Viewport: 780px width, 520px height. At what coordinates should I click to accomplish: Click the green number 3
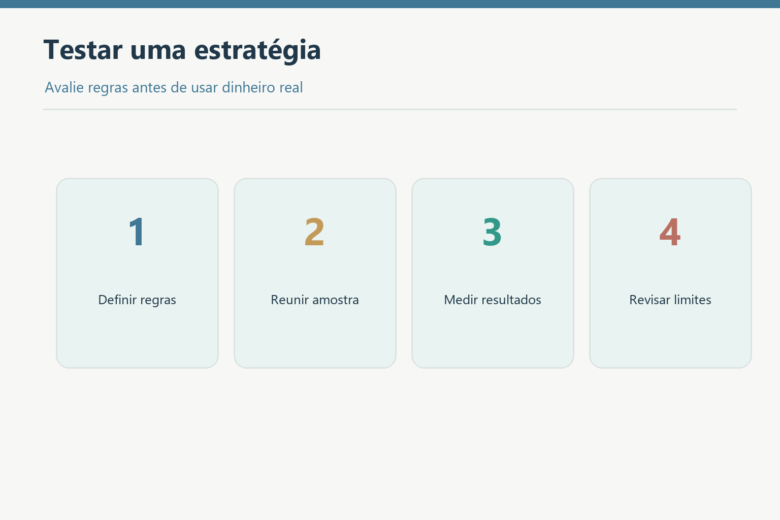point(492,232)
